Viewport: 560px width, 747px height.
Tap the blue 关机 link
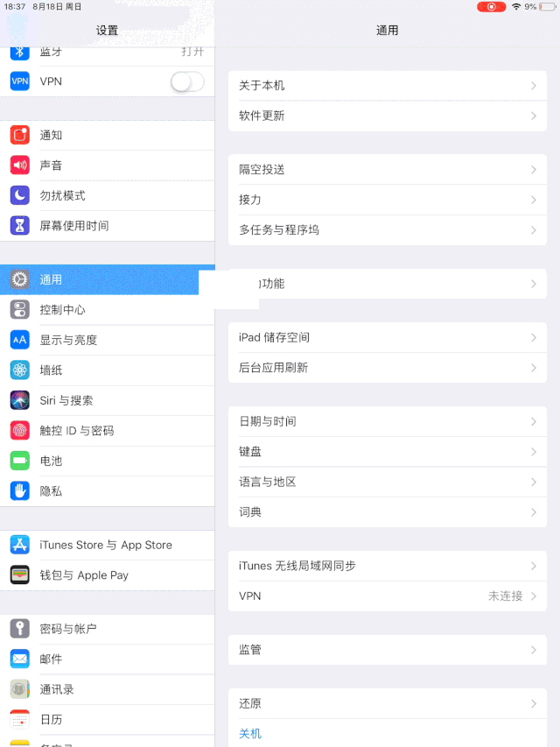(250, 734)
